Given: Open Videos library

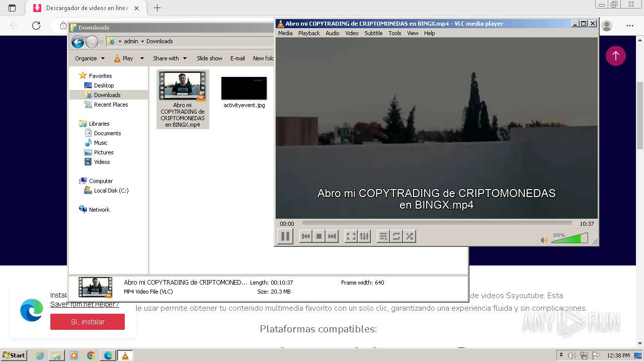Looking at the screenshot, I should (102, 162).
